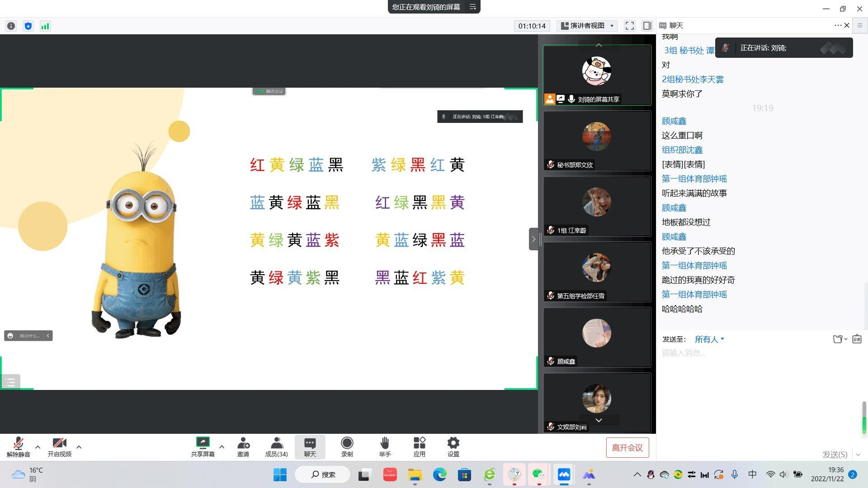Image resolution: width=868 pixels, height=488 pixels.
Task: Expand share screen options arrow
Action: 222,447
